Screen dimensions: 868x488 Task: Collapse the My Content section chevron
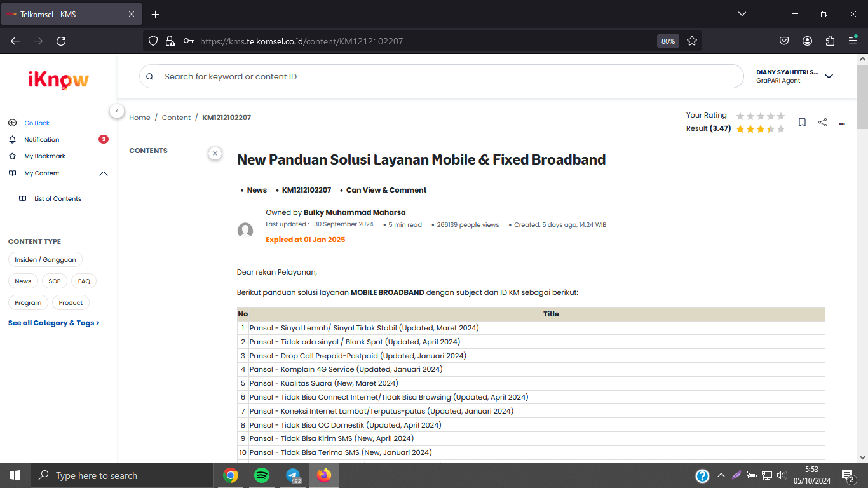(x=104, y=173)
